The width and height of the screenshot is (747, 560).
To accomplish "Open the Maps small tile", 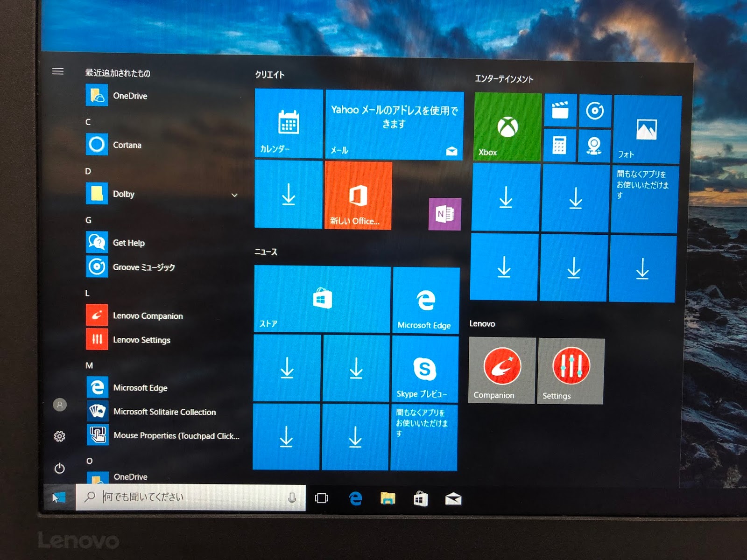I will [594, 146].
